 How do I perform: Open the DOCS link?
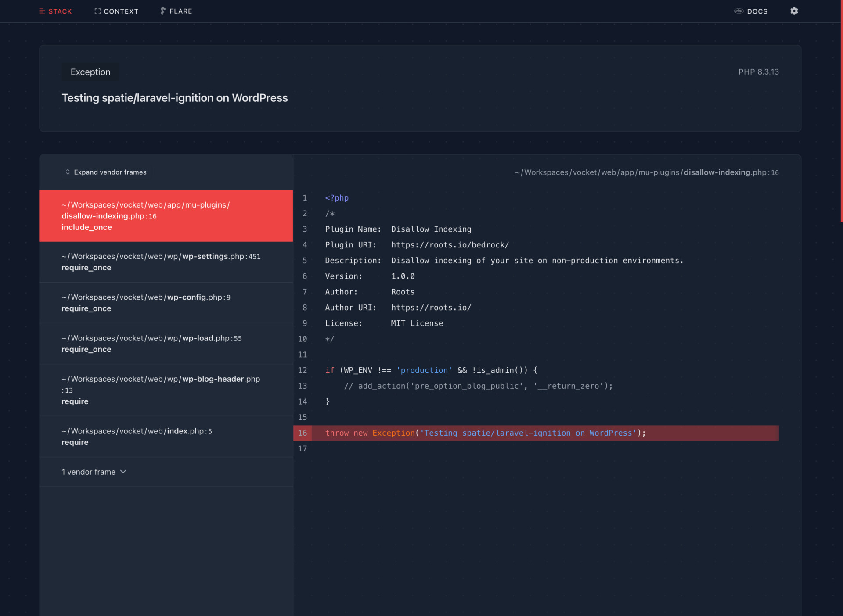[751, 11]
